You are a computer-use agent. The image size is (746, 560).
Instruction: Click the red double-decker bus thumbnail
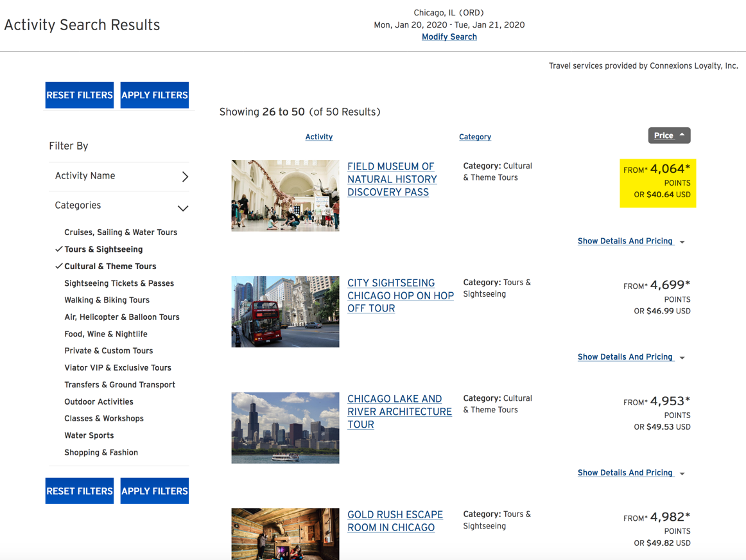tap(286, 311)
